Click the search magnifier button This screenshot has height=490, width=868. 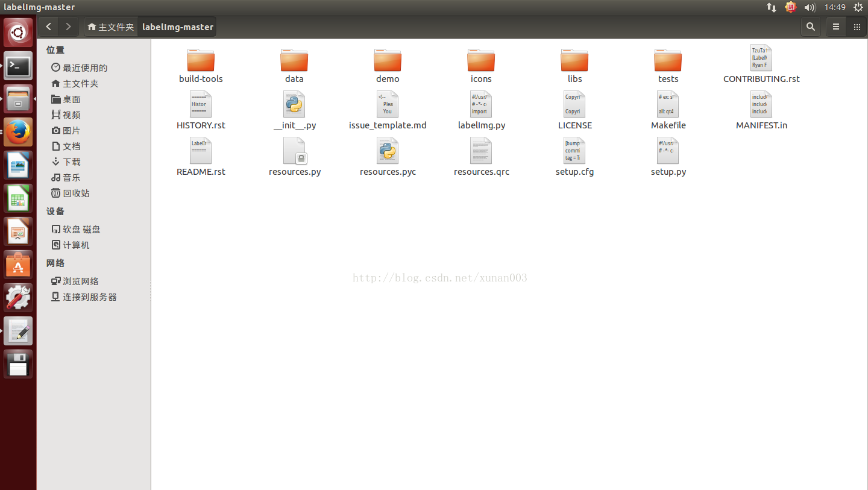[x=811, y=27]
